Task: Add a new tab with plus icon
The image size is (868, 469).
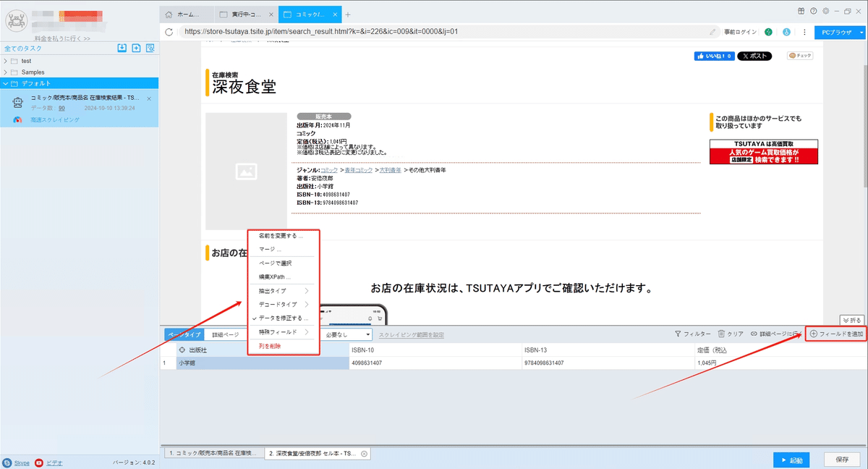Action: [x=347, y=14]
